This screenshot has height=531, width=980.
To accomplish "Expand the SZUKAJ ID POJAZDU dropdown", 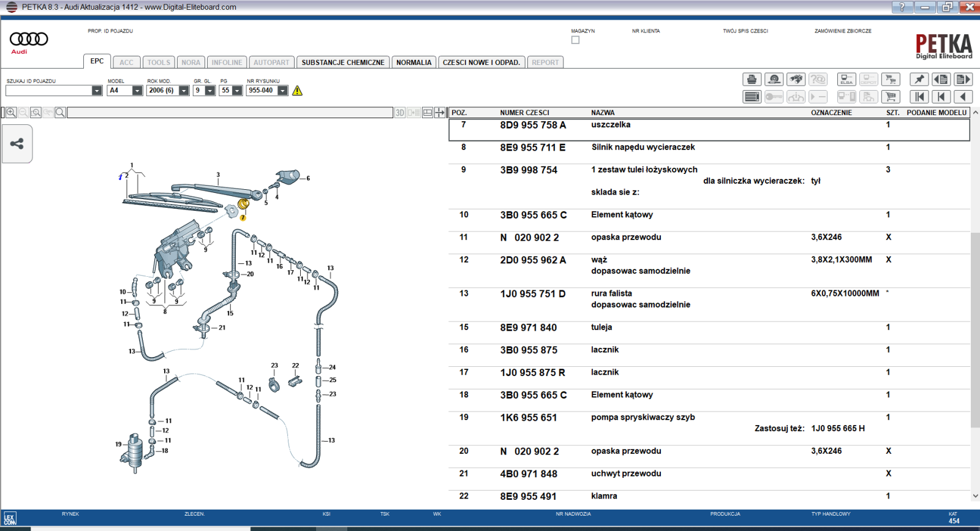I will tap(97, 91).
